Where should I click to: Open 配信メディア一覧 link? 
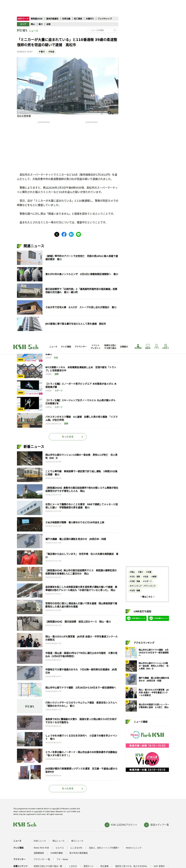157,825
